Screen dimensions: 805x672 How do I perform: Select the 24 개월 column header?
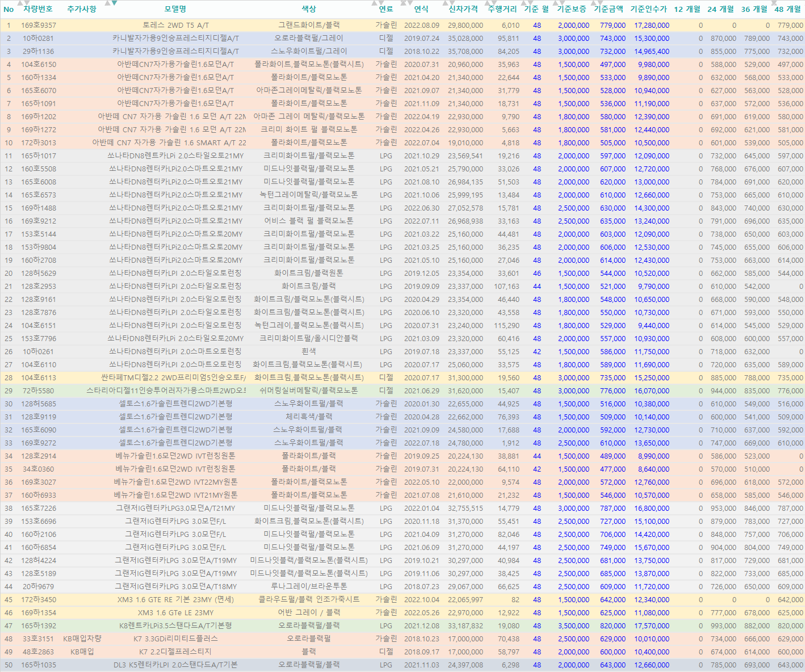coord(721,9)
